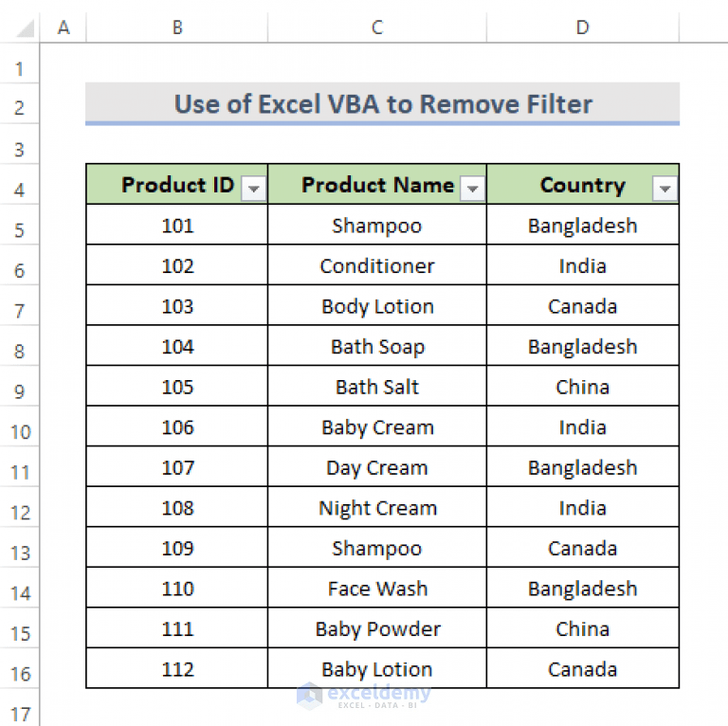Select column A header
The width and height of the screenshot is (728, 726).
coord(64,27)
